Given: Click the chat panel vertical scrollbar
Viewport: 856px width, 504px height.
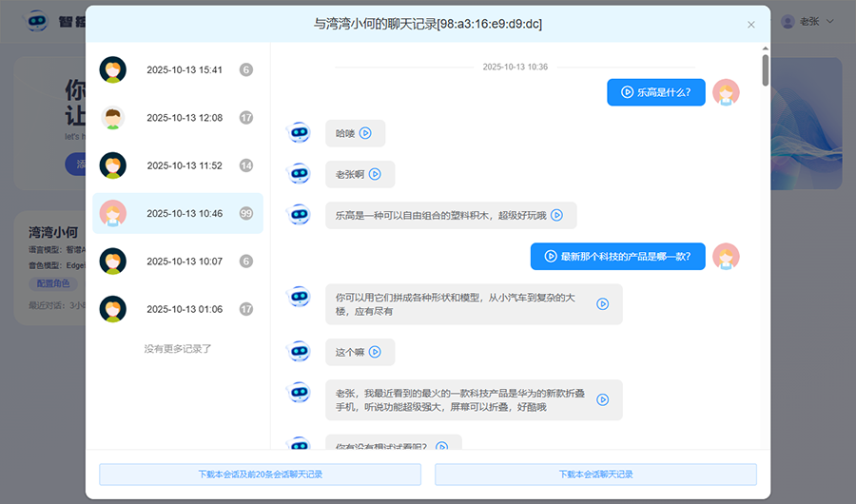Looking at the screenshot, I should [766, 71].
